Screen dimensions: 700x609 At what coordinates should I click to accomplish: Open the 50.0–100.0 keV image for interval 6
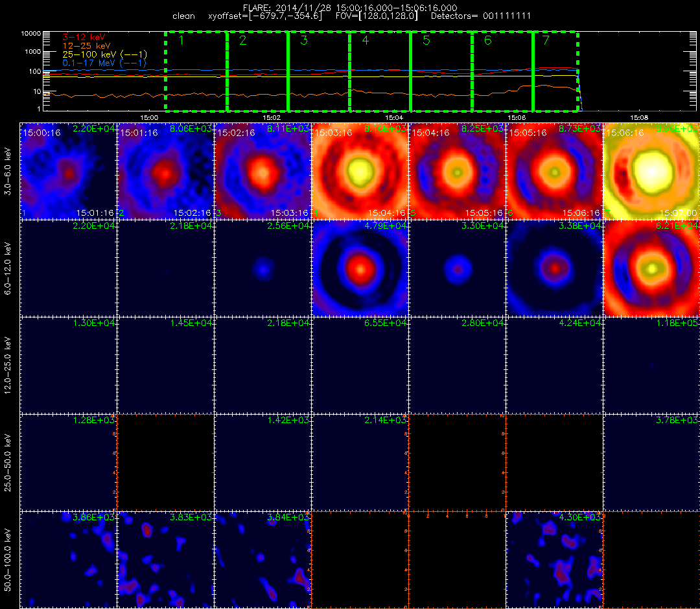click(x=554, y=560)
